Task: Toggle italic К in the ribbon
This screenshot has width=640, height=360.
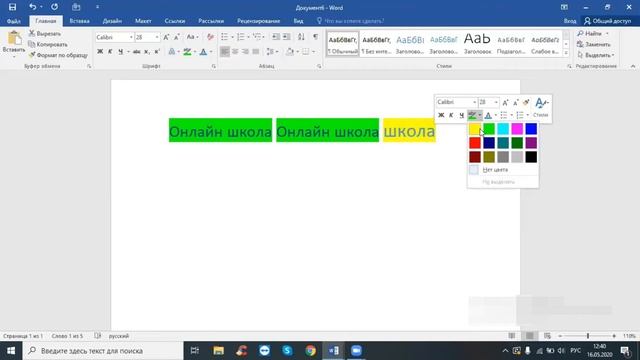Action: (110, 51)
